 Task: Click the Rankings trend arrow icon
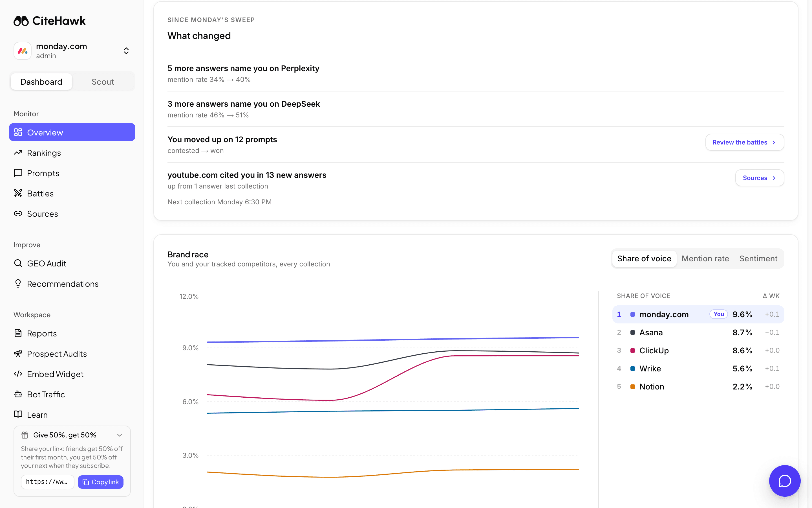tap(18, 153)
